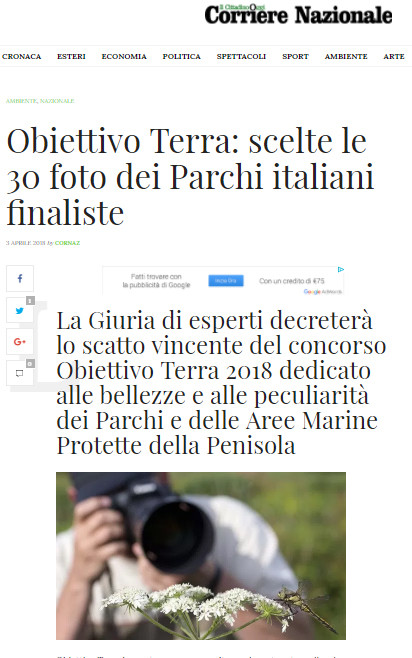Image resolution: width=412 pixels, height=658 pixels.
Task: Go to the Politica section
Action: coord(182,56)
